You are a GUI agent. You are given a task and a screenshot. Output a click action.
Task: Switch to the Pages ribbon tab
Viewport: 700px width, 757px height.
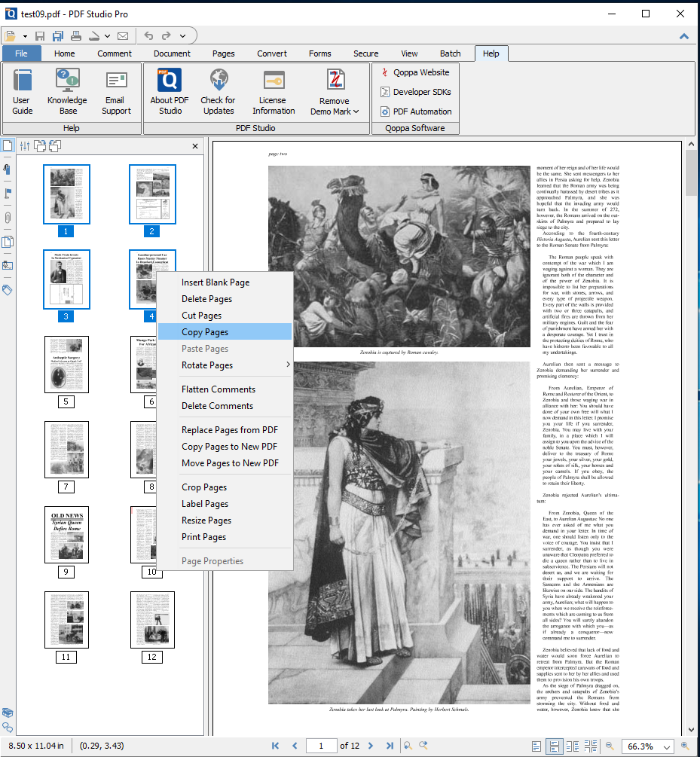click(x=223, y=53)
